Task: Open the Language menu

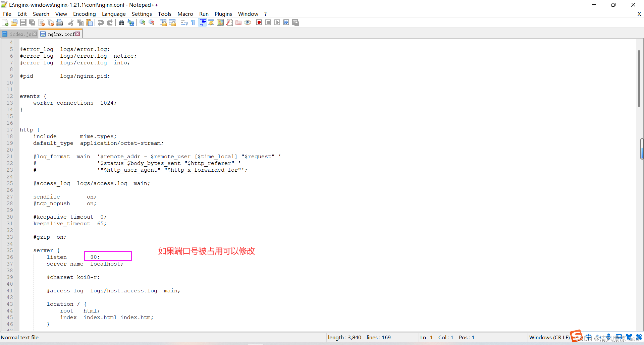Action: [114, 14]
